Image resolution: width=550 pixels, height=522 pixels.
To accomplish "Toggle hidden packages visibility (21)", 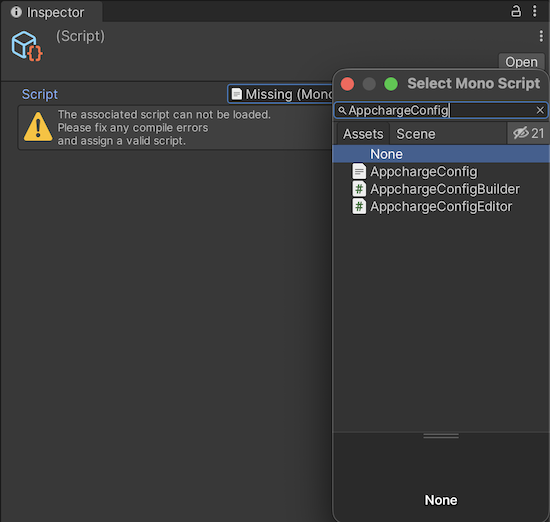I will click(x=528, y=133).
